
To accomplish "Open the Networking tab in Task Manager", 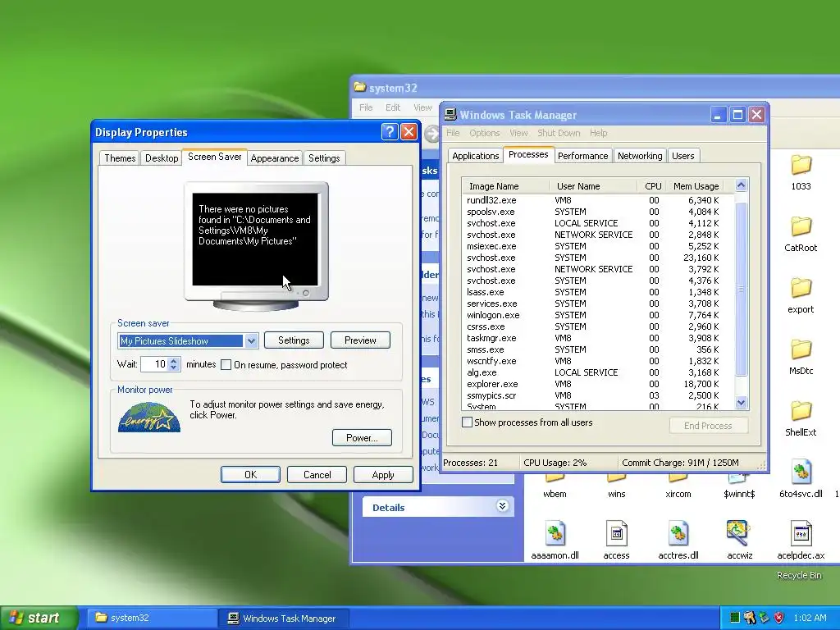I will 640,156.
